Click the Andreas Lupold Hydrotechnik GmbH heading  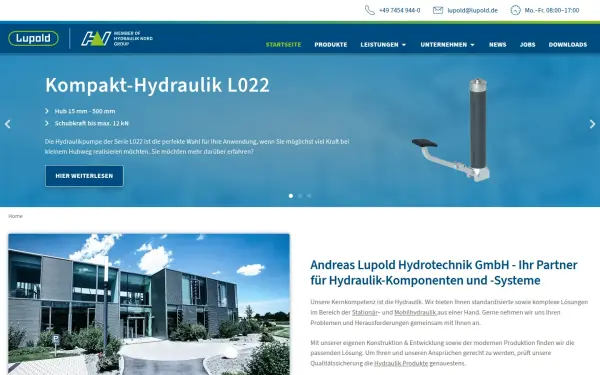(444, 272)
